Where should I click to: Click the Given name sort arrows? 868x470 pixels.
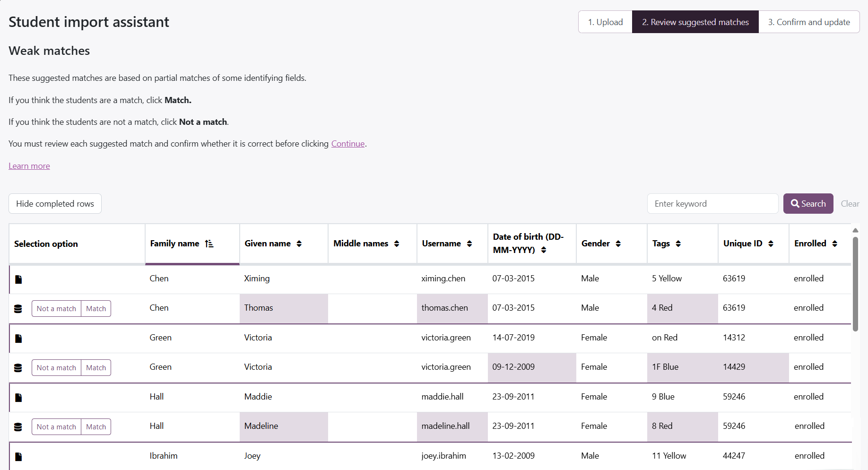tap(299, 244)
